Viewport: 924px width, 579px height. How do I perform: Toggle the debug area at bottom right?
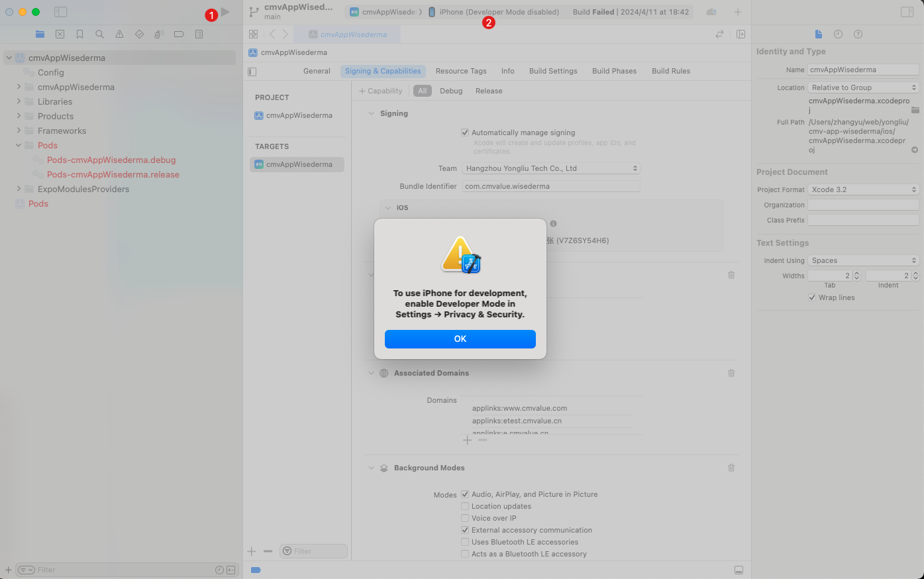pyautogui.click(x=739, y=570)
